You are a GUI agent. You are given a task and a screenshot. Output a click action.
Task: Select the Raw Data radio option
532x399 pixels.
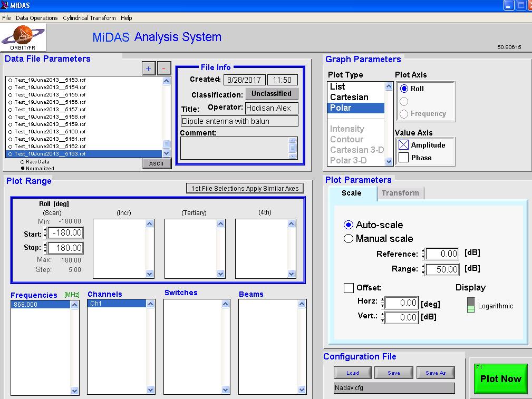22,162
